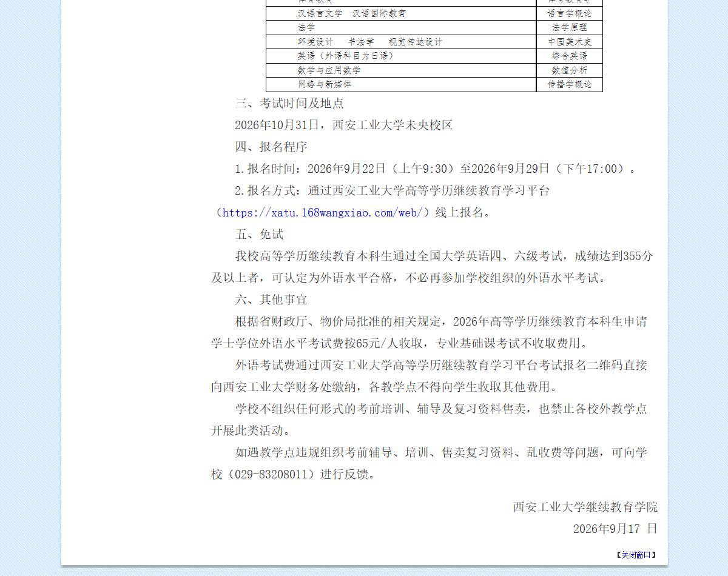Click the line mentioning 65元/人收取
Viewport: 728px width, 576px height.
coord(400,344)
